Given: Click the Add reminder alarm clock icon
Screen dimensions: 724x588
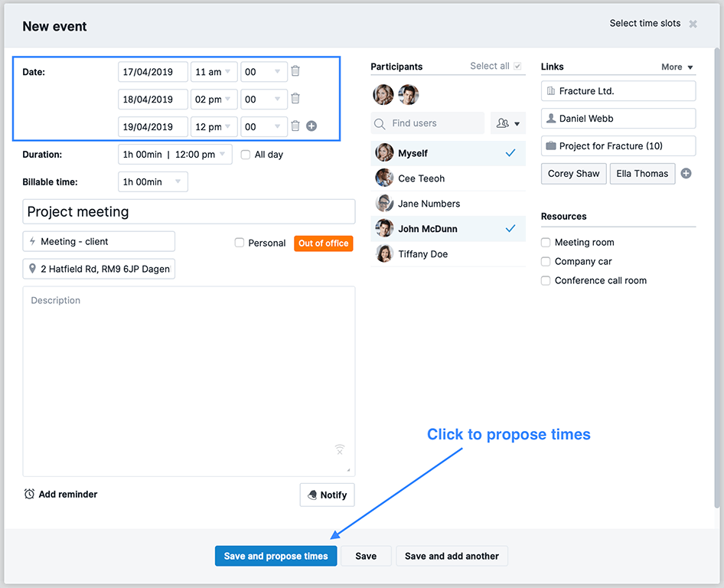Looking at the screenshot, I should click(29, 495).
